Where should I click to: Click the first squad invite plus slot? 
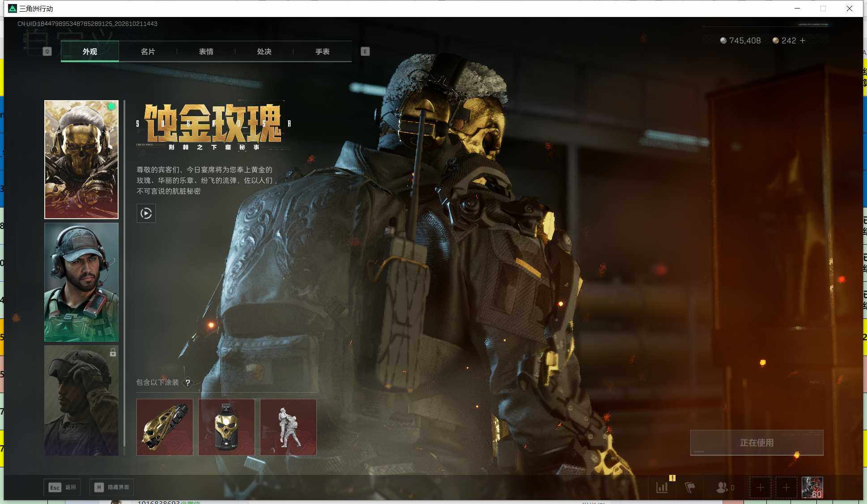[x=760, y=487]
